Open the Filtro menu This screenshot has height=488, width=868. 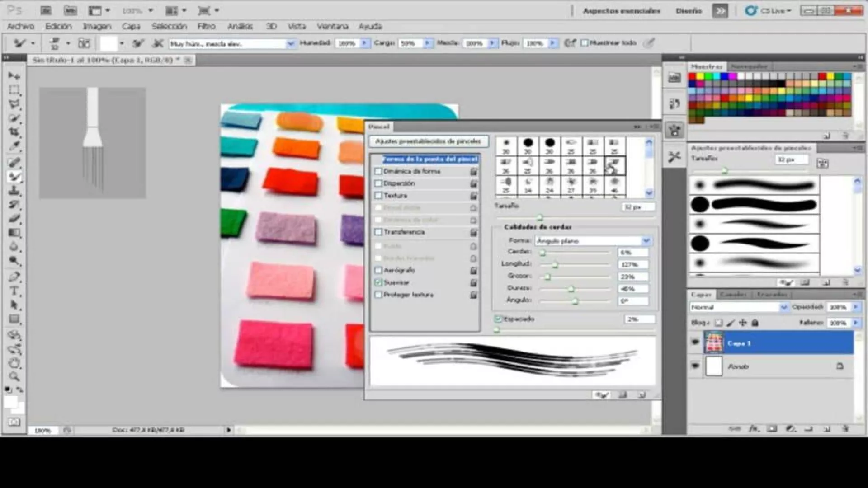click(206, 26)
